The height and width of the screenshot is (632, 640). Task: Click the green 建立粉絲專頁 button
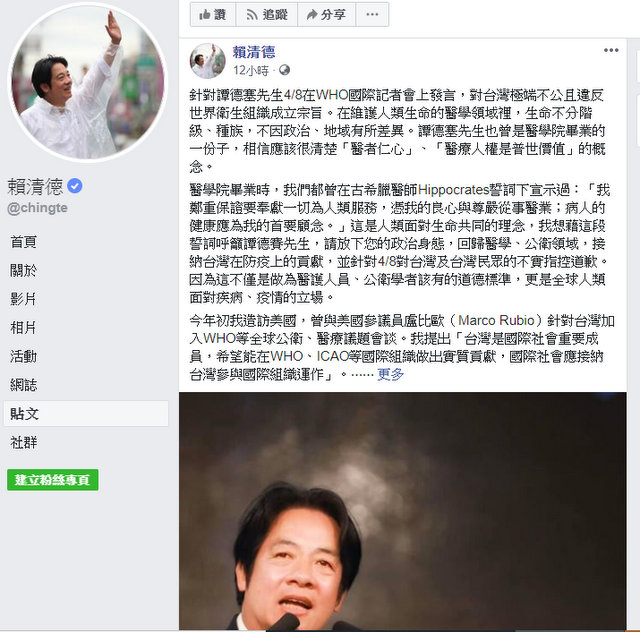53,480
